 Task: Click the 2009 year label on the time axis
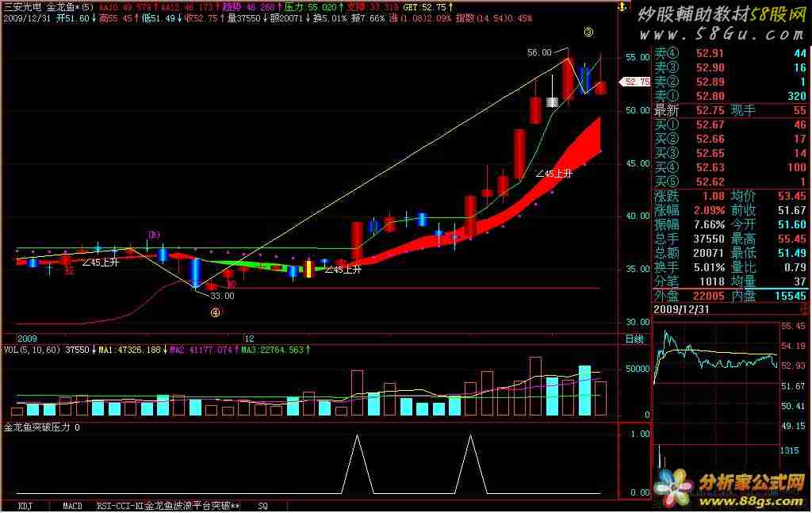(x=28, y=339)
